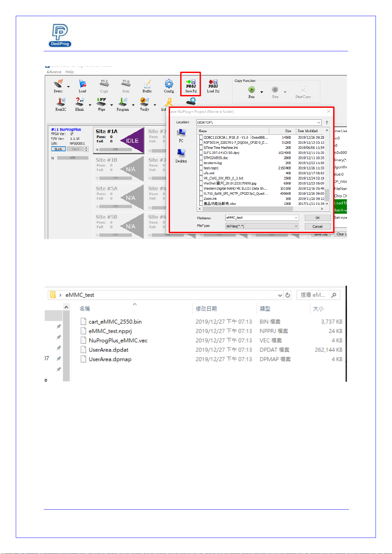Select file test.npprj in dialog
Image resolution: width=392 pixels, height=554 pixels.
point(211,168)
